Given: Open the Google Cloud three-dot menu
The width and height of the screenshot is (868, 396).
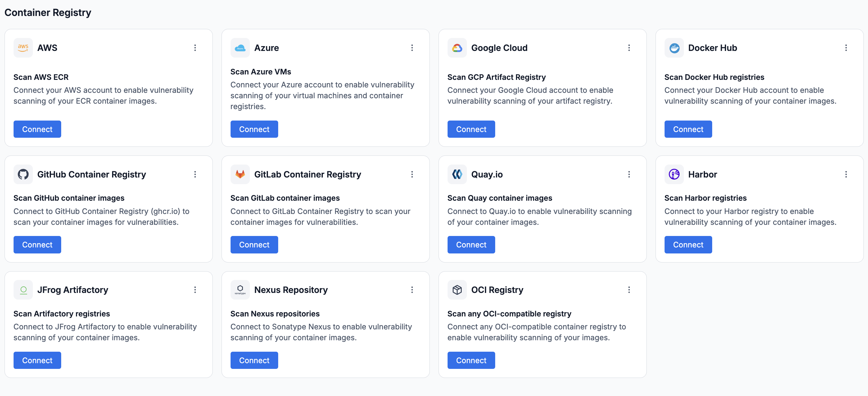Looking at the screenshot, I should [629, 48].
